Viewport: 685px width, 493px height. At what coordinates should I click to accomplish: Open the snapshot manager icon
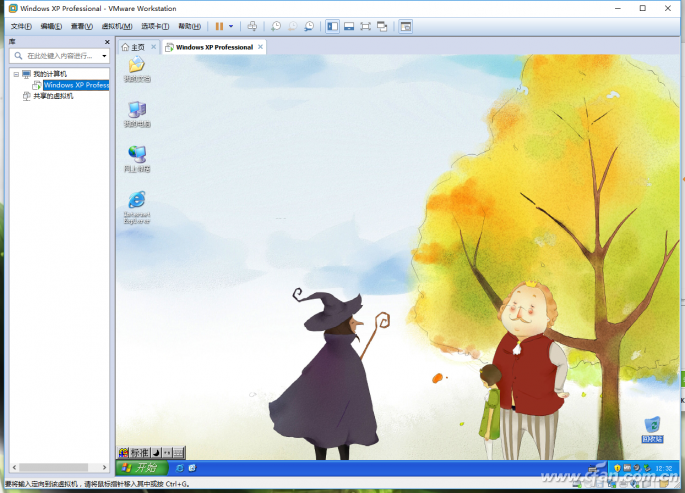click(x=309, y=26)
